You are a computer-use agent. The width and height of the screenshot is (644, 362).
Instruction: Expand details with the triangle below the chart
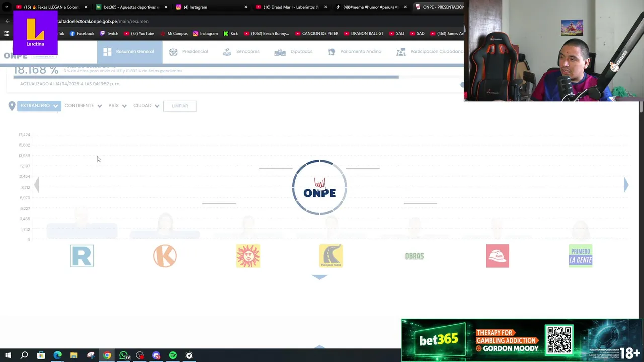pyautogui.click(x=319, y=277)
